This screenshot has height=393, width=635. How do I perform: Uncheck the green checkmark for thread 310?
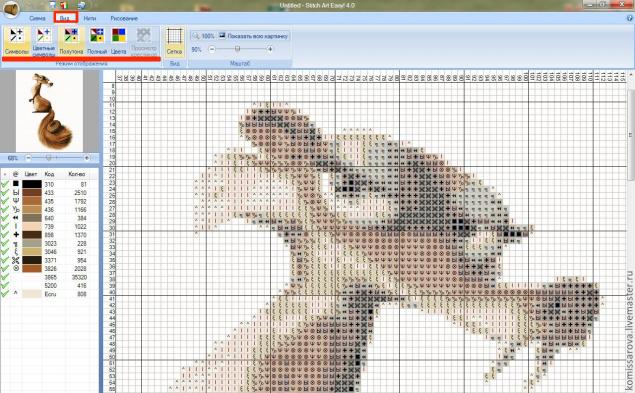pos(5,184)
